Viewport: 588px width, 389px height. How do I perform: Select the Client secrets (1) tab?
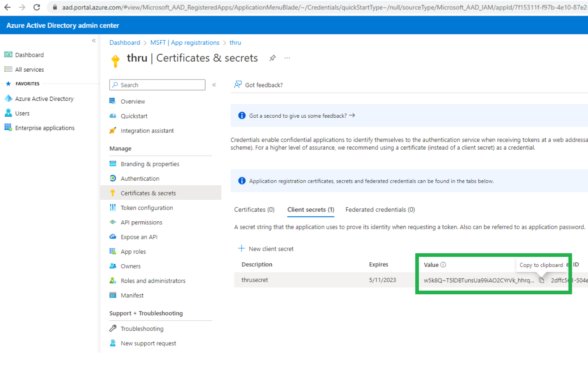[x=311, y=209]
